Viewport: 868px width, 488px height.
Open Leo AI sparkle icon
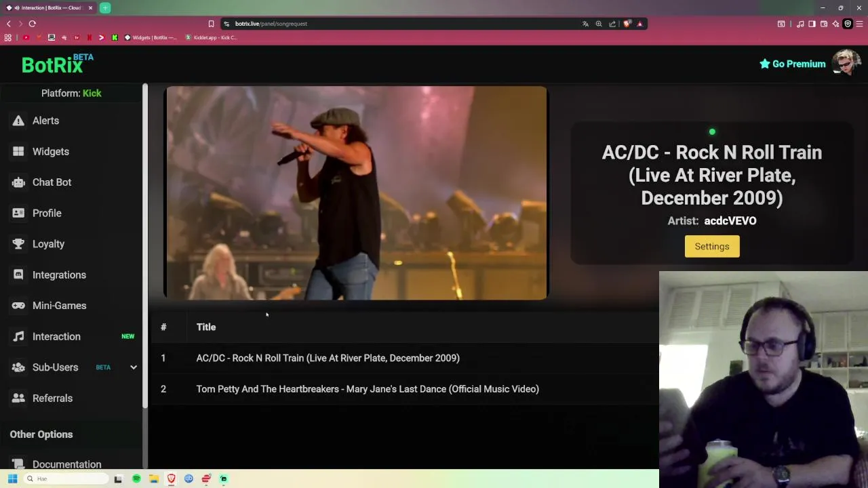tap(835, 24)
